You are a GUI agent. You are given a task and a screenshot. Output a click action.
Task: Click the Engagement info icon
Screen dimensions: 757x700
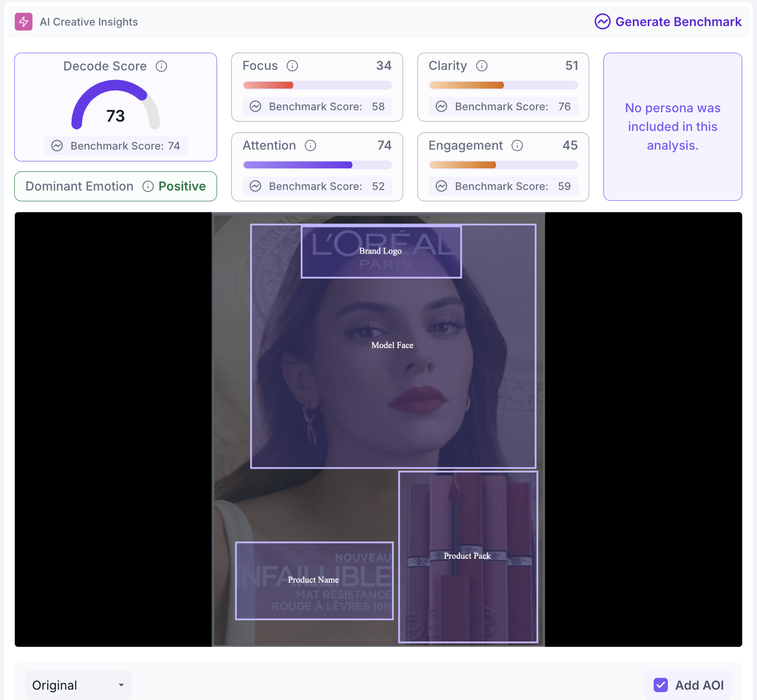[517, 146]
